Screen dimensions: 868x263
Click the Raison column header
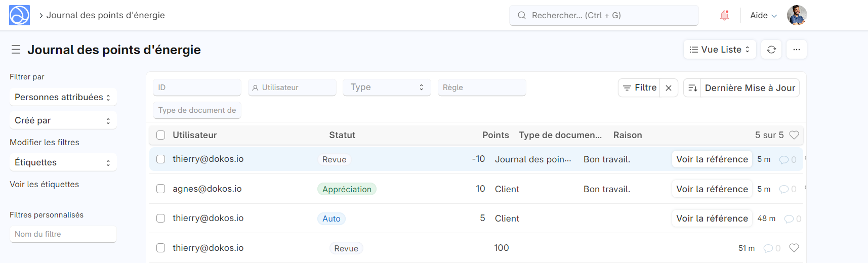[628, 135]
